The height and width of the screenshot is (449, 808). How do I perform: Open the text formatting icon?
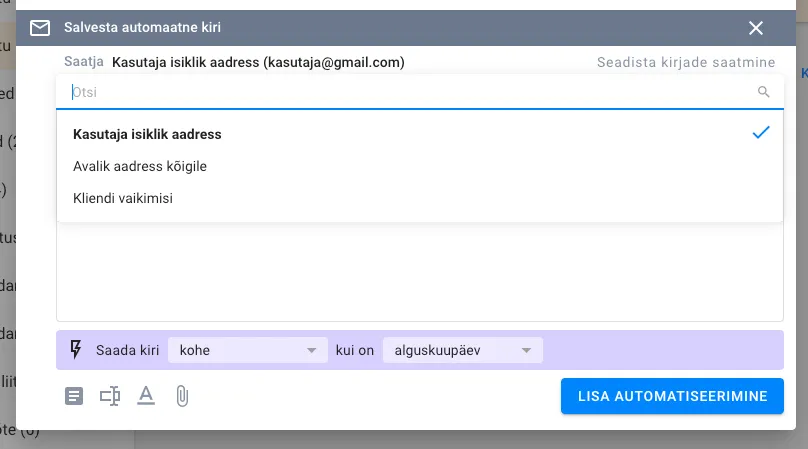click(x=146, y=396)
